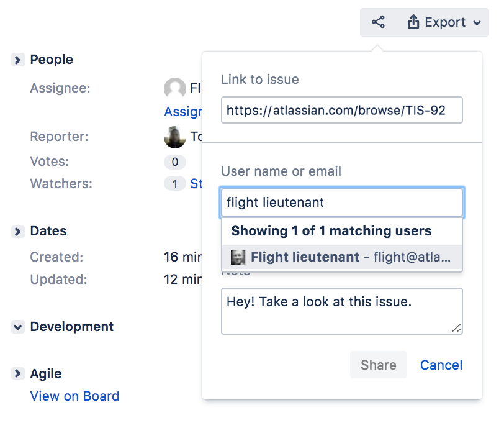Click the note resize handle

(456, 328)
